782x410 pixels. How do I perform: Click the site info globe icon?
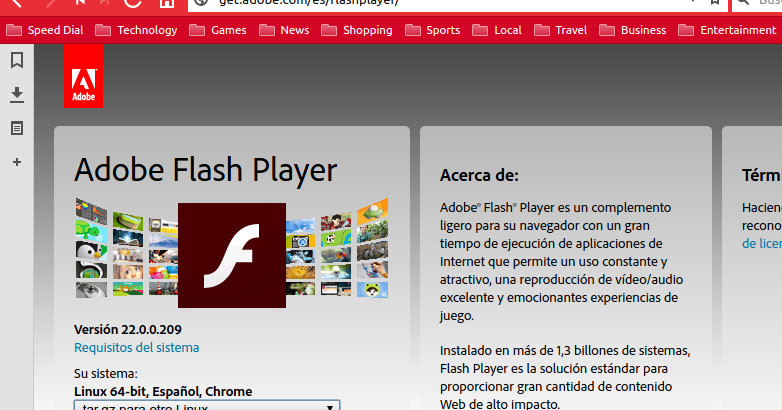pyautogui.click(x=201, y=2)
